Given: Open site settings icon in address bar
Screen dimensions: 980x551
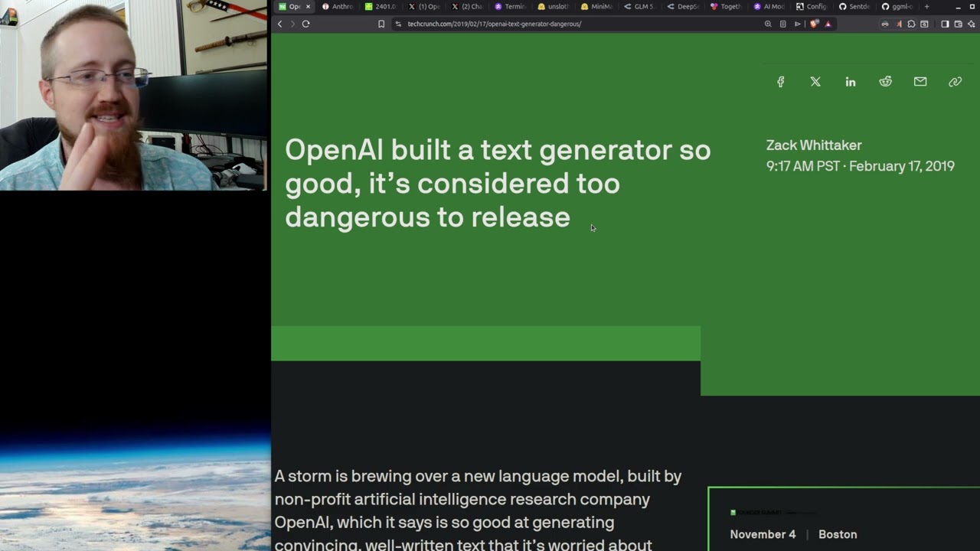Looking at the screenshot, I should pos(398,24).
